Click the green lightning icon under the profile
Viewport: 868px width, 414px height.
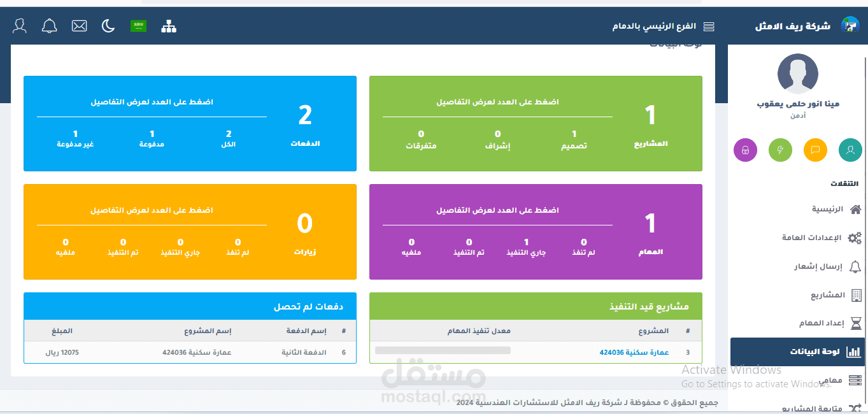[780, 150]
